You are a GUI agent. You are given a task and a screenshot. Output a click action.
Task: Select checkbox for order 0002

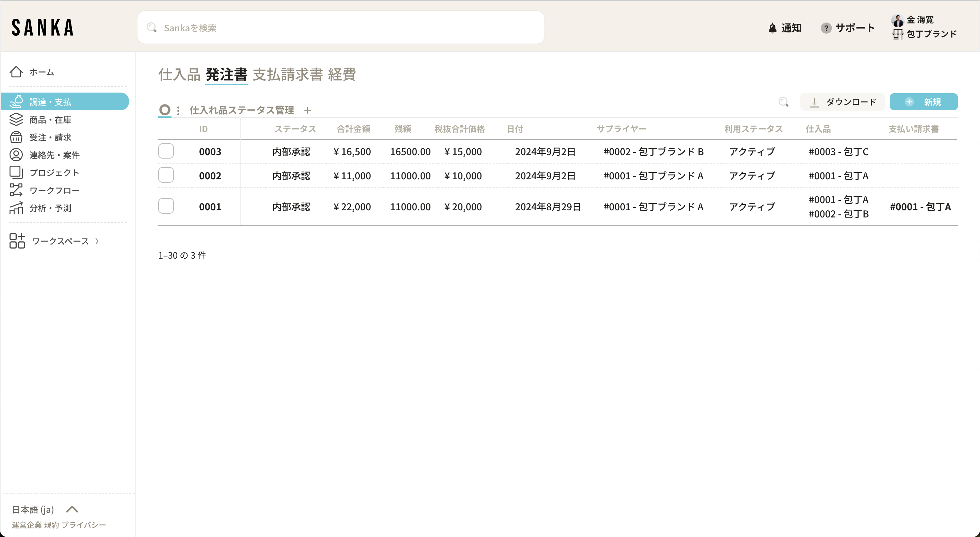point(166,176)
